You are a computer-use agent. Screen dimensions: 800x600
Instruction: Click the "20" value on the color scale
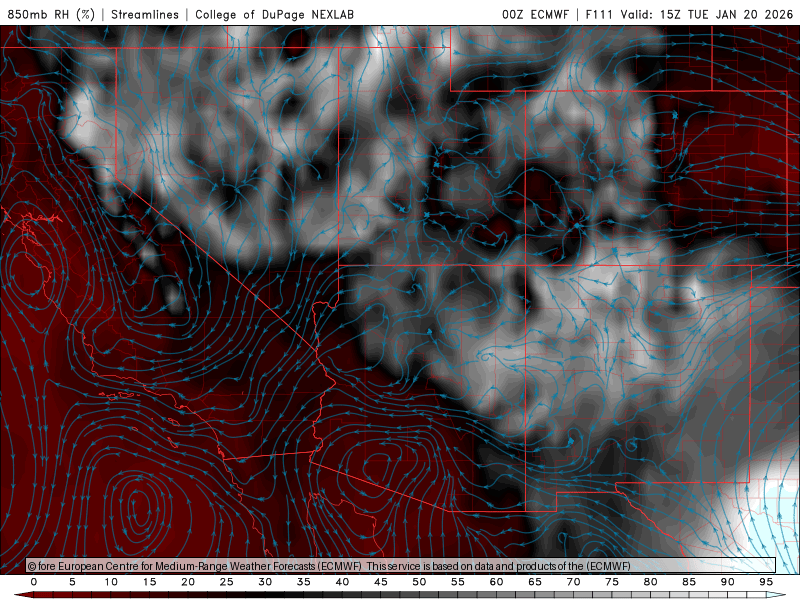pyautogui.click(x=188, y=582)
